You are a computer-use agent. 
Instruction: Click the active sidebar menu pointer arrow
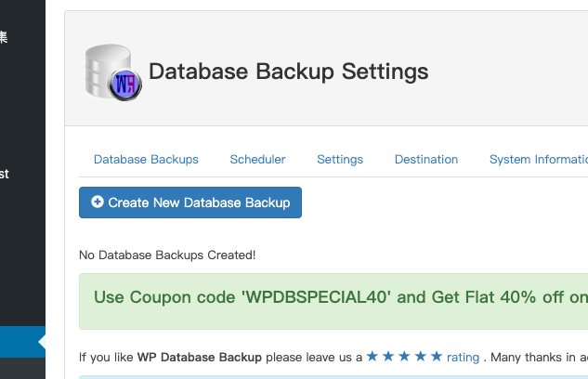(x=41, y=342)
